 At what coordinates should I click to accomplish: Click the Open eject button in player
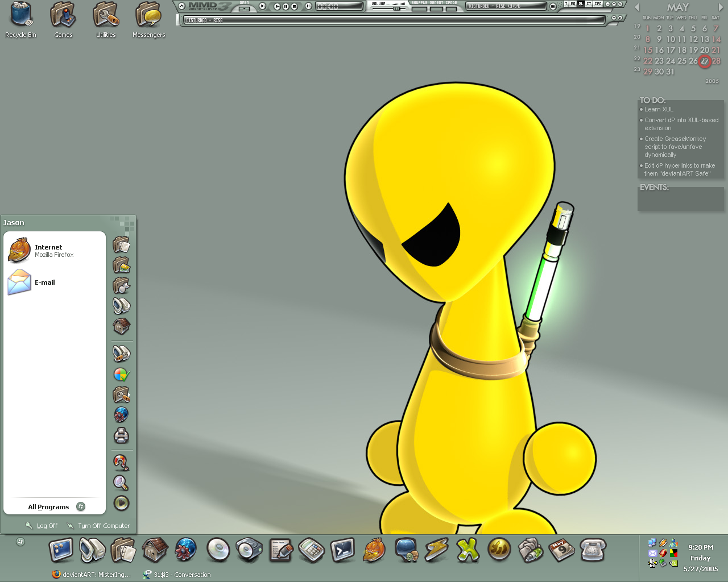point(244,9)
